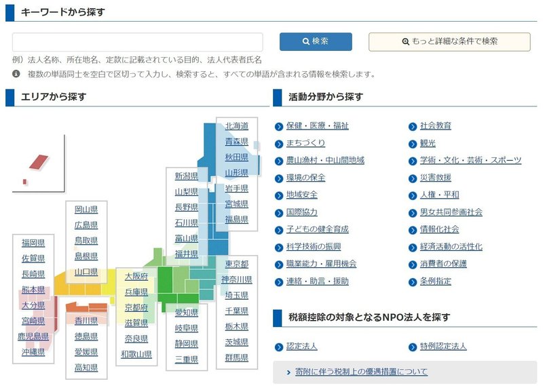The height and width of the screenshot is (392, 543).
Task: Select 宮城県 prefecture link
Action: pos(237,203)
